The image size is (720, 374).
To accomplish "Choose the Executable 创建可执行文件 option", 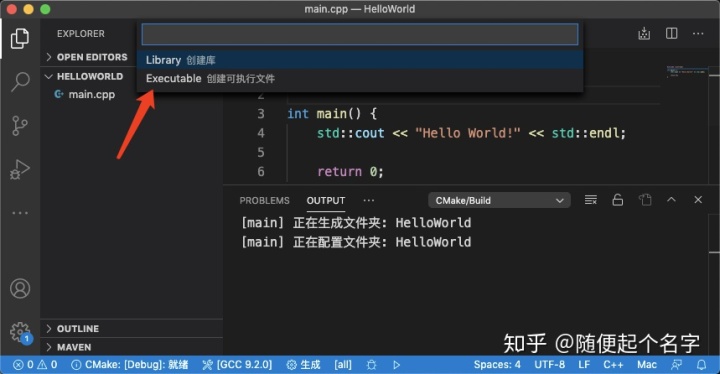I will tap(360, 79).
